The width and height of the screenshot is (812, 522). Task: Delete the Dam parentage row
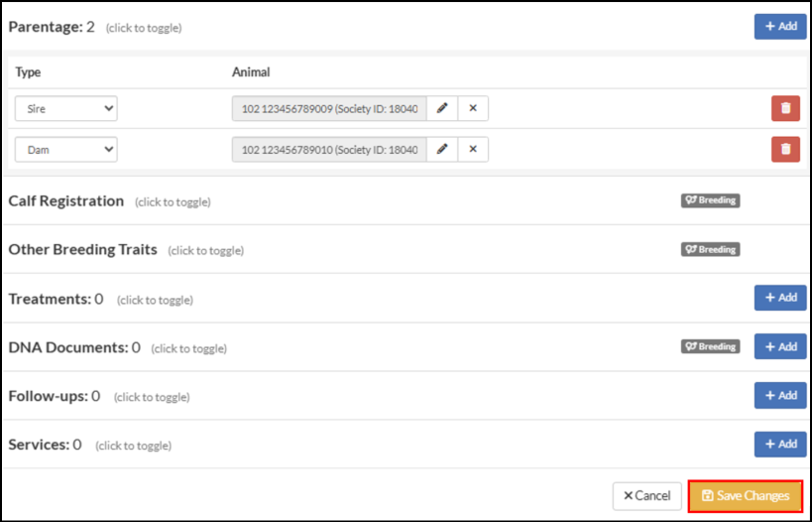pyautogui.click(x=785, y=149)
